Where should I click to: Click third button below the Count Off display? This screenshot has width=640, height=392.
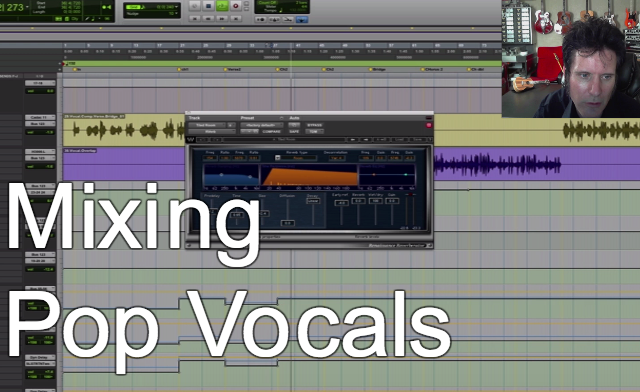click(x=288, y=20)
